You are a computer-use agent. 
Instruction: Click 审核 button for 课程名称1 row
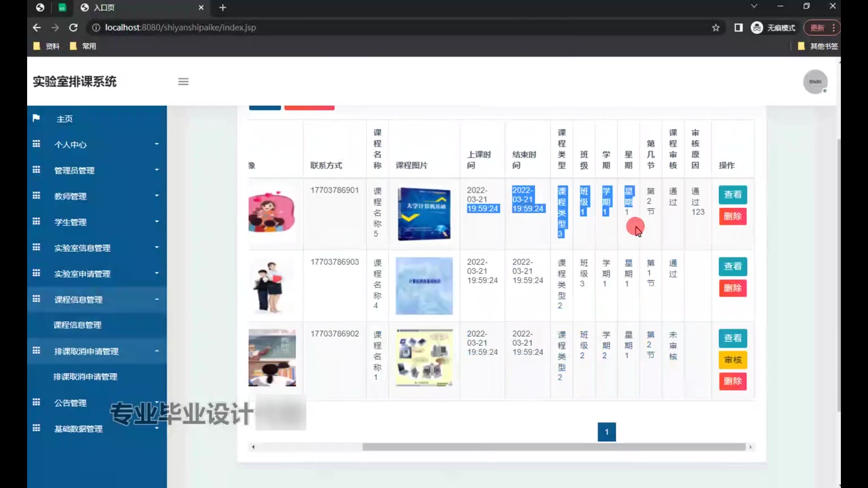pyautogui.click(x=732, y=360)
